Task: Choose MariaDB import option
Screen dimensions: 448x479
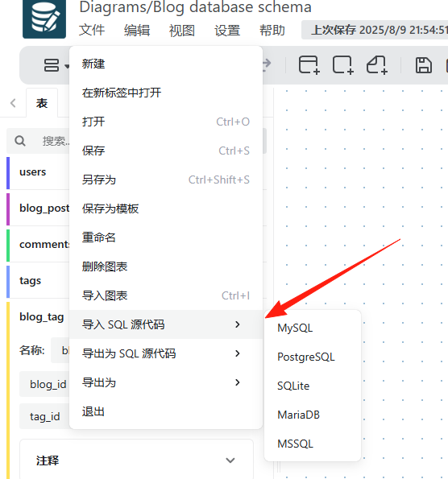Action: [313, 415]
